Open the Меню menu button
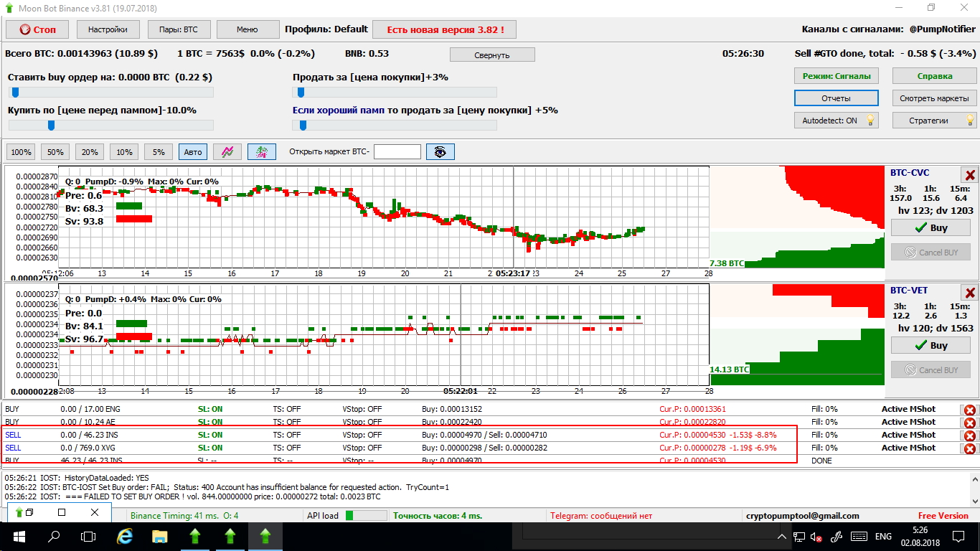This screenshot has width=980, height=551. click(x=248, y=29)
